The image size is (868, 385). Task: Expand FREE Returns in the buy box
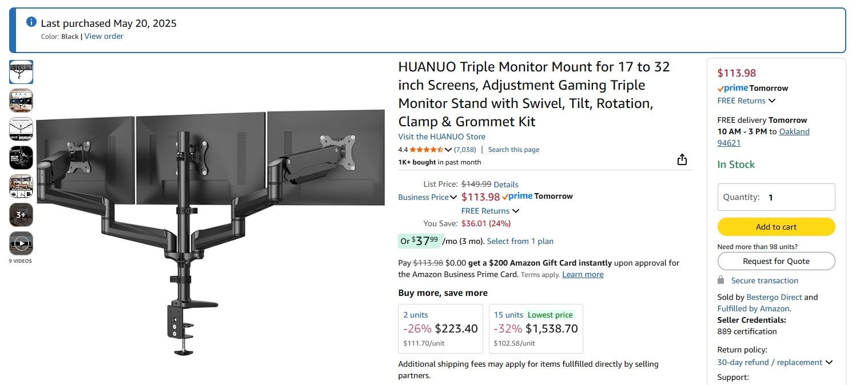coord(772,101)
